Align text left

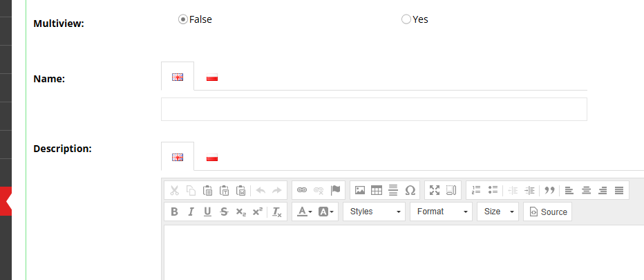569,190
